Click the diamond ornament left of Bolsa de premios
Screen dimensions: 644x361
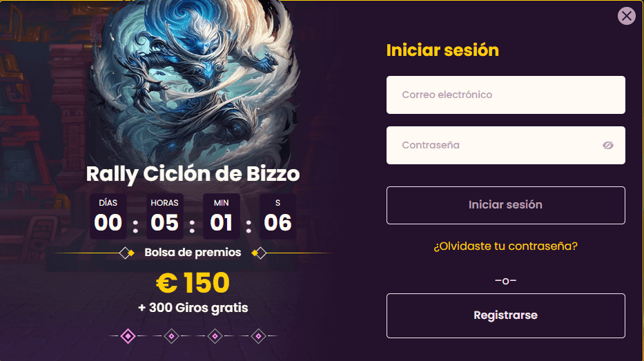tap(126, 253)
